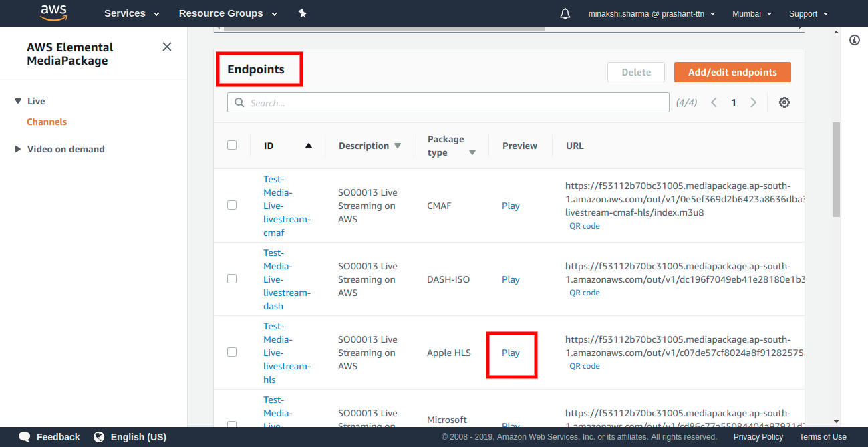Click AWS Elemental MediaPackage sidebar title
The width and height of the screenshot is (868, 447).
coord(70,54)
